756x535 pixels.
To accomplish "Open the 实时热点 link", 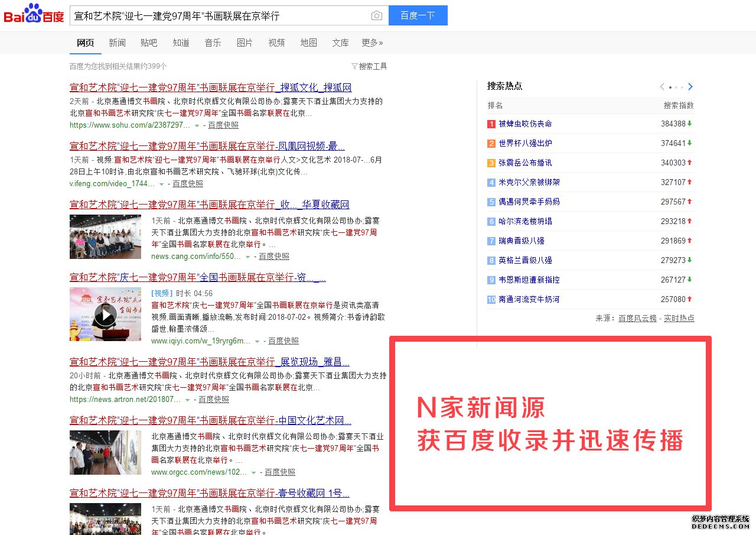I will (x=679, y=318).
